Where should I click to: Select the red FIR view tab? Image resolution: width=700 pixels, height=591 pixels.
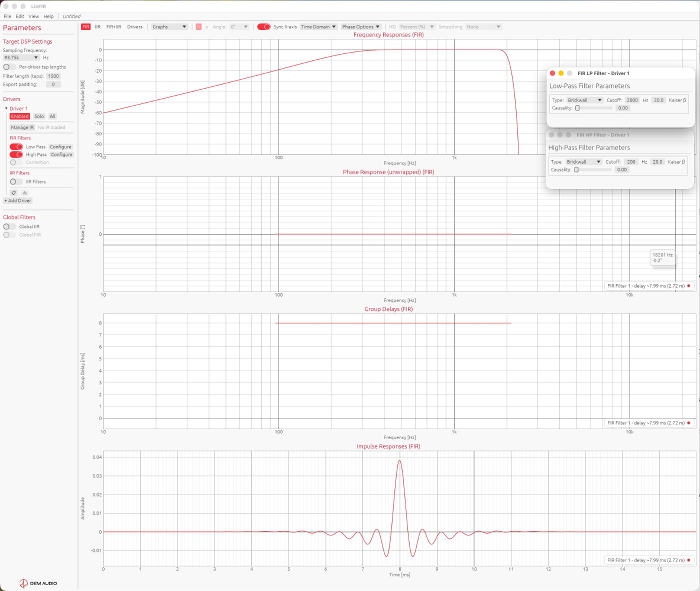pyautogui.click(x=86, y=26)
